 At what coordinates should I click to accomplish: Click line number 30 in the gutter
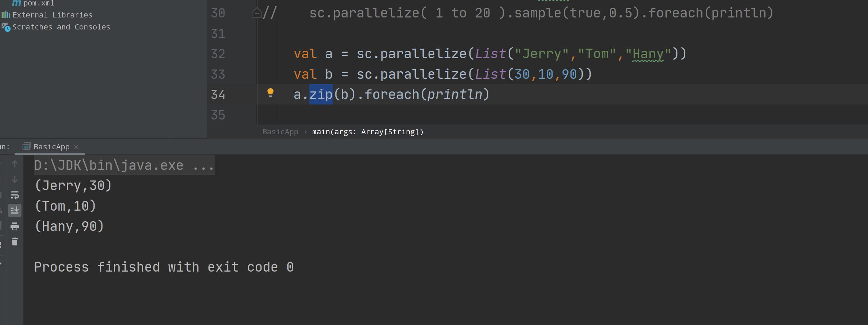pos(218,13)
